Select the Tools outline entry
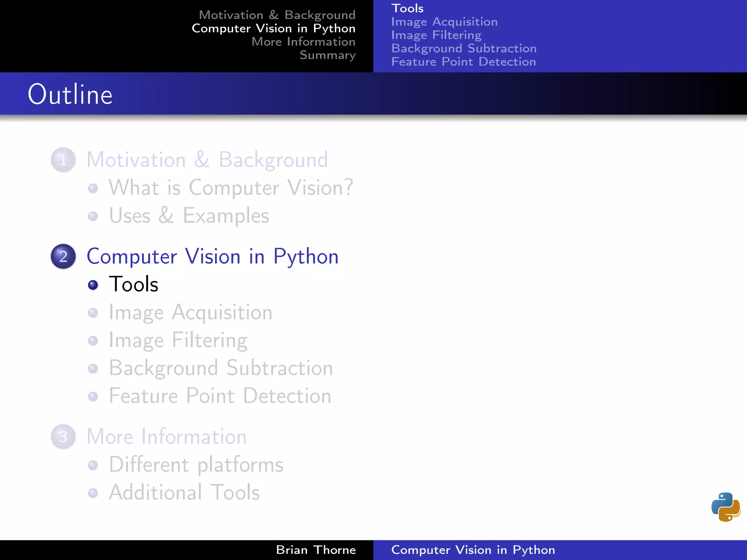Viewport: 747px width, 560px height. 133,284
